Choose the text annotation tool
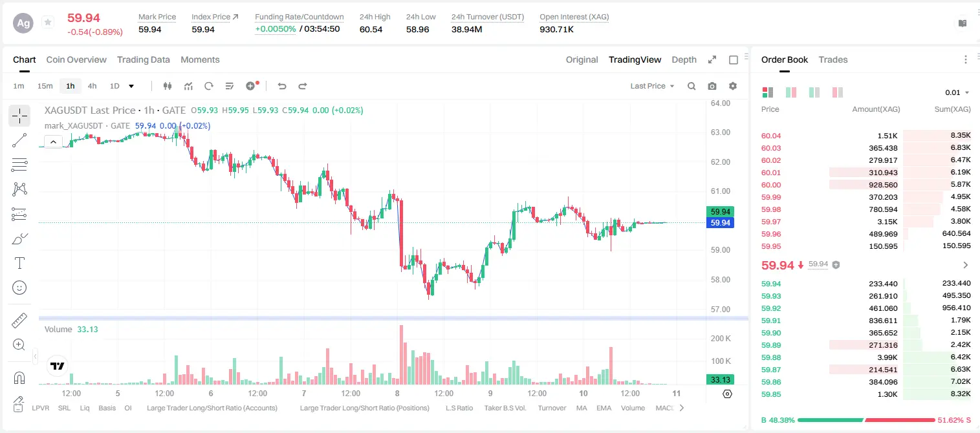The height and width of the screenshot is (433, 980). click(19, 263)
